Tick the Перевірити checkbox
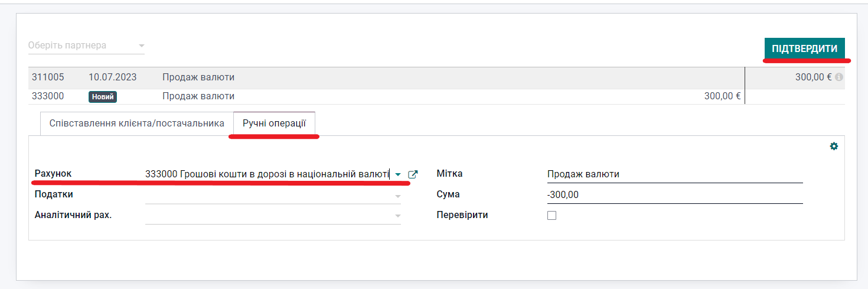Screen dimensions: 868x289 [552, 216]
